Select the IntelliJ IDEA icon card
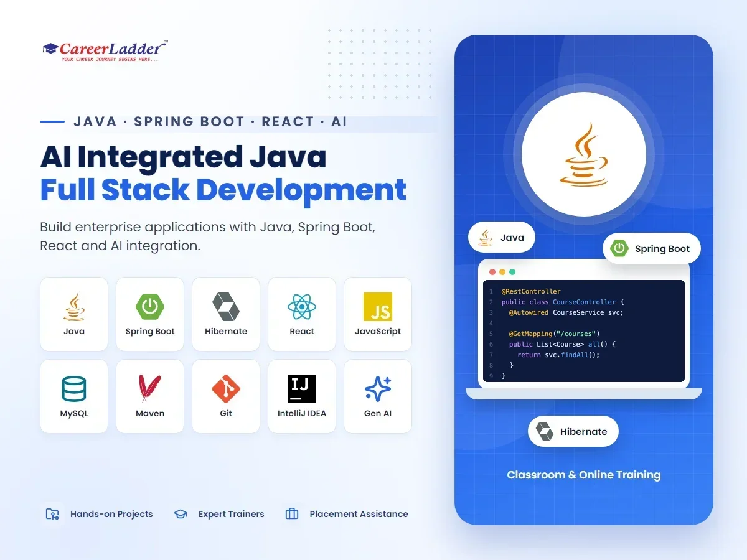The width and height of the screenshot is (747, 560). click(302, 396)
